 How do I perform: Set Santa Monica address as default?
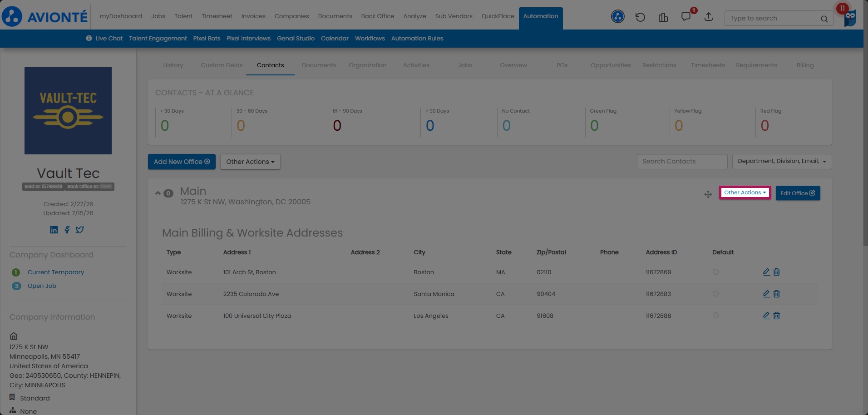tap(715, 294)
